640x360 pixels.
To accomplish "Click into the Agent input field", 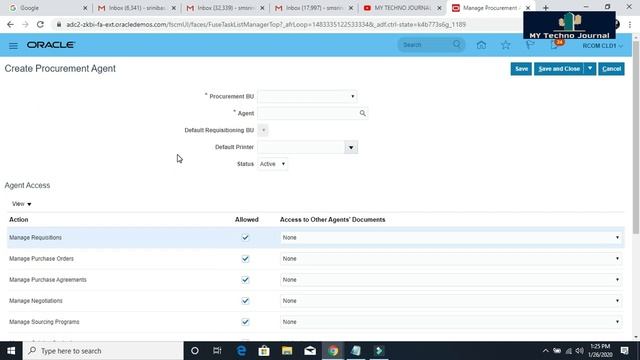I will (x=308, y=113).
